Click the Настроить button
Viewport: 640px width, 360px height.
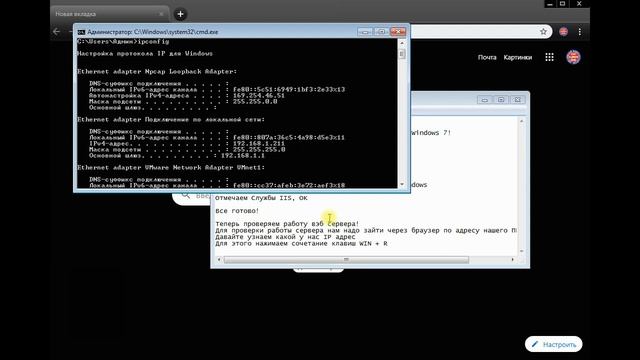tap(553, 344)
